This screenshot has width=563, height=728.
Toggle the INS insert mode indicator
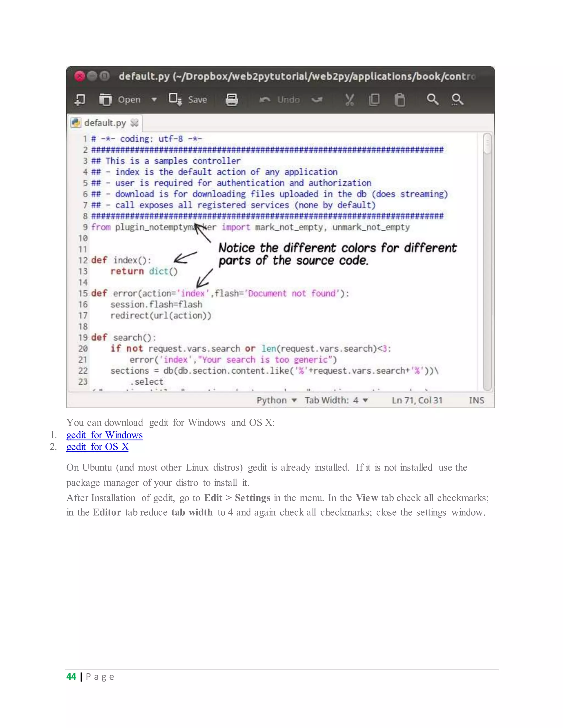click(476, 400)
